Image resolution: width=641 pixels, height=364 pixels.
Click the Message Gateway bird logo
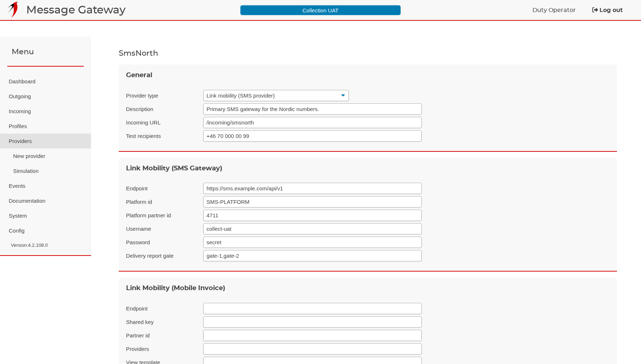click(13, 10)
